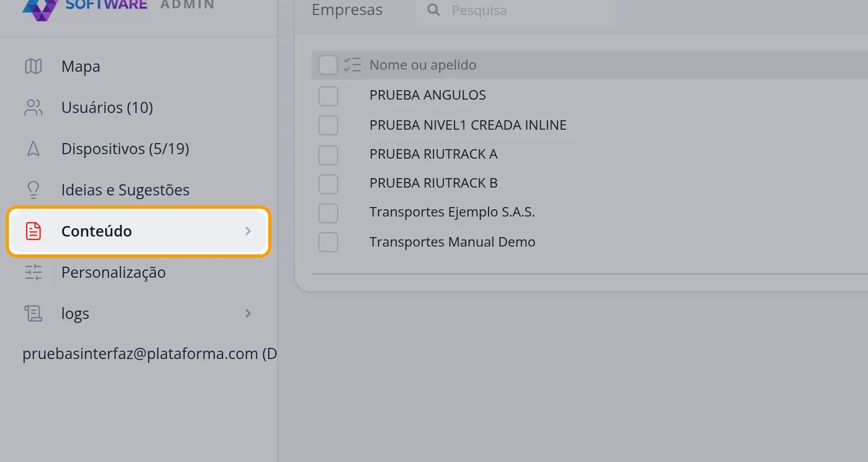This screenshot has width=868, height=462.
Task: Click the red document icon for Conteúdo
Action: point(33,231)
